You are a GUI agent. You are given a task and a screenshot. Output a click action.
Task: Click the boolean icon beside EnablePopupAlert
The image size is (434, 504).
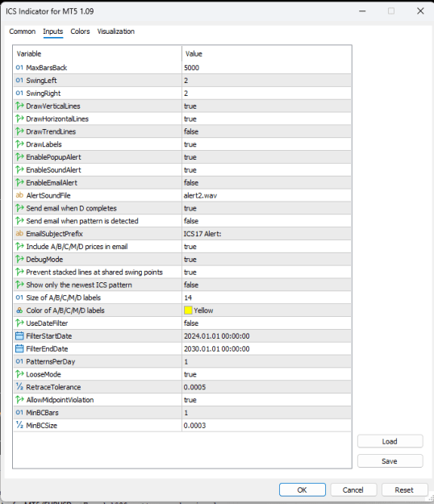click(x=19, y=157)
